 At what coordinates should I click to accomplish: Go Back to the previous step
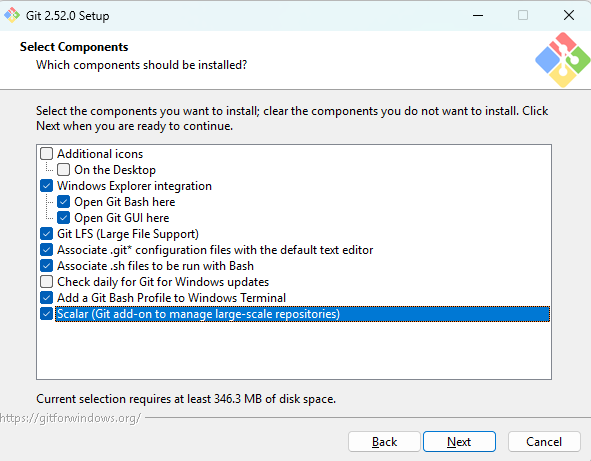click(x=384, y=441)
